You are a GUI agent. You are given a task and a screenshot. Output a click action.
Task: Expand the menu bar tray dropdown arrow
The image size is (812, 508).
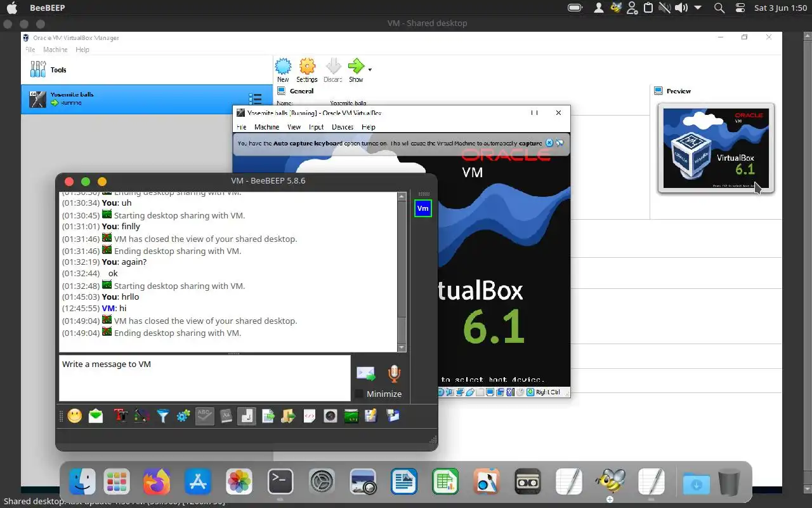(x=698, y=8)
